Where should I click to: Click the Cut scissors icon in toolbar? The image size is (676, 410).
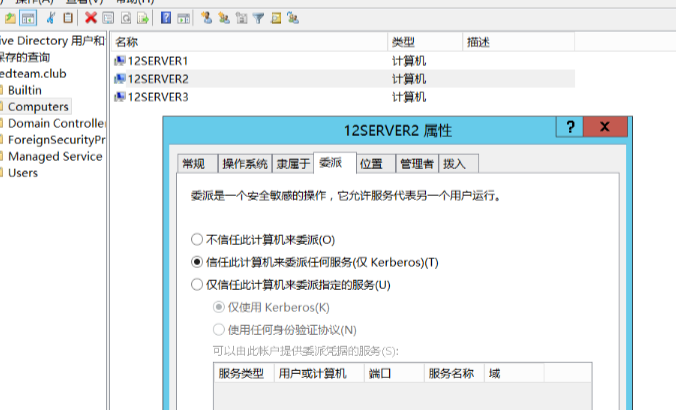coord(50,17)
